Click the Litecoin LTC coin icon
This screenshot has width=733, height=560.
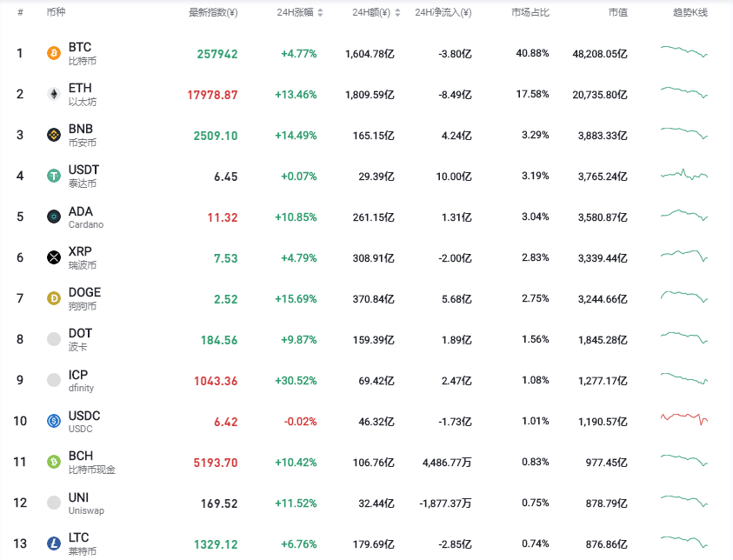coord(54,543)
